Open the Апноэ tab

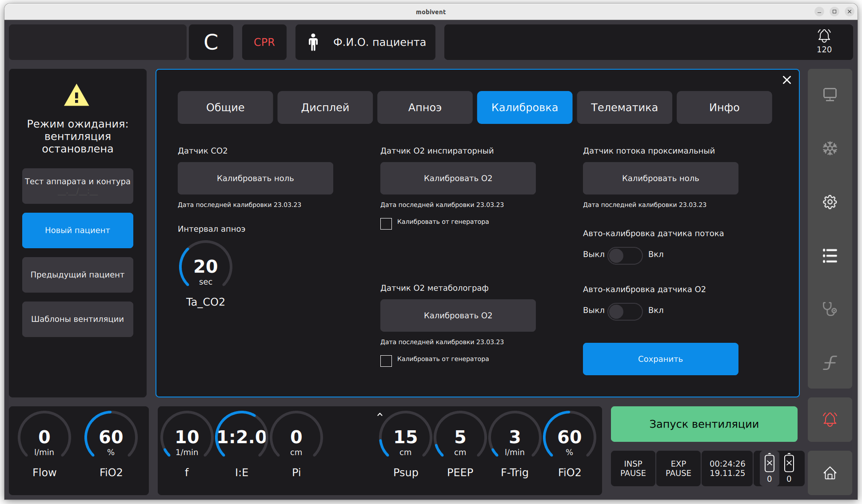pos(424,107)
